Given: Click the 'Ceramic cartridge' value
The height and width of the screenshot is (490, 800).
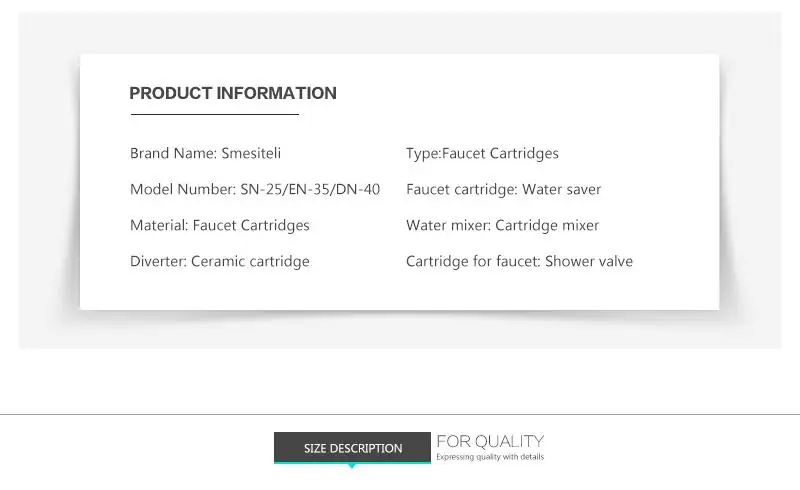Looking at the screenshot, I should point(250,262).
